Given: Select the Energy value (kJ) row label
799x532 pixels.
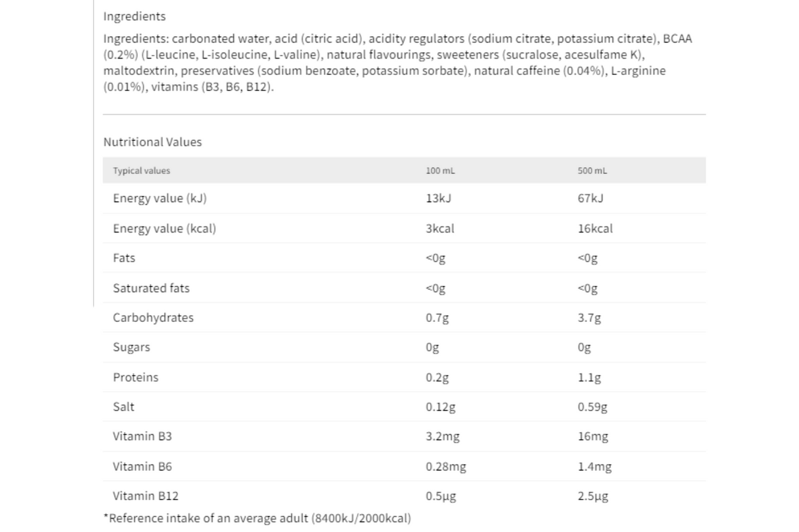Looking at the screenshot, I should click(160, 198).
